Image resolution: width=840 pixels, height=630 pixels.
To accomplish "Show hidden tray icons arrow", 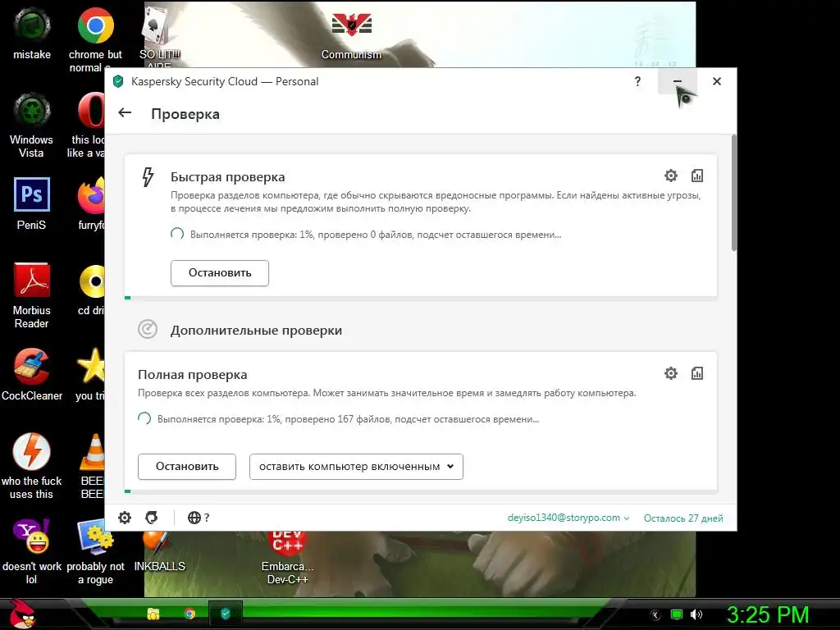I will pos(655,615).
